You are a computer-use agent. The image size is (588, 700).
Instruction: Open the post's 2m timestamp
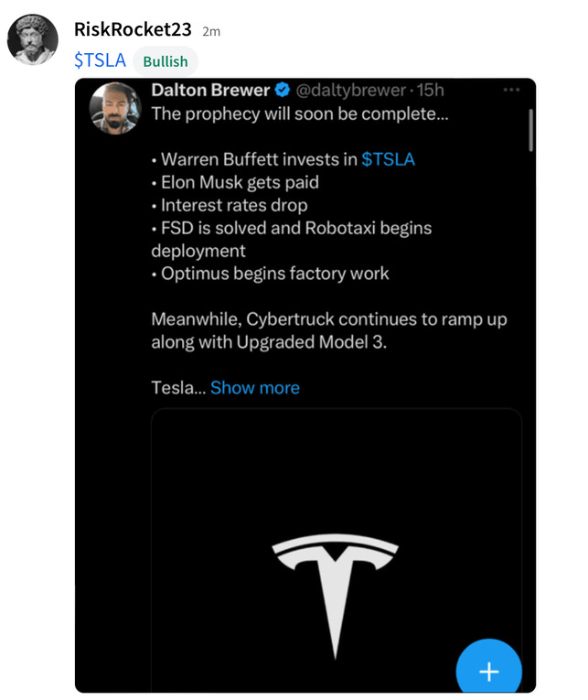pyautogui.click(x=211, y=31)
